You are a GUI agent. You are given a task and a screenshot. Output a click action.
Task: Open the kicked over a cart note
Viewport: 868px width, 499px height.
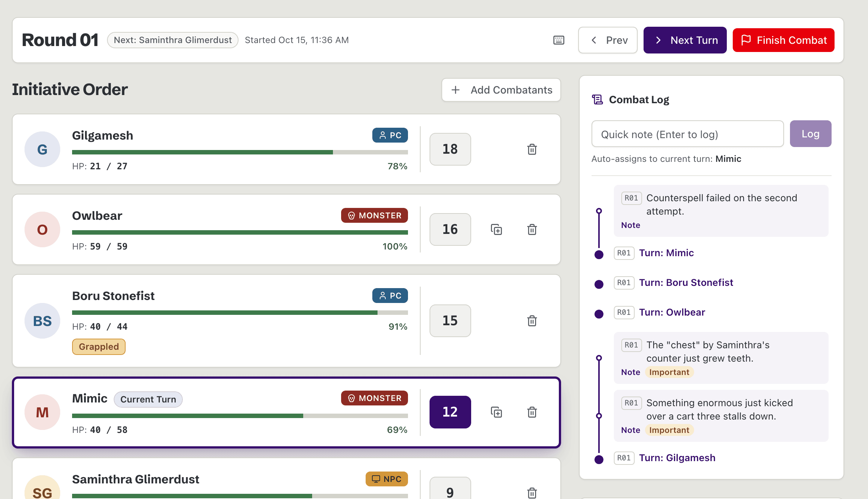click(721, 416)
